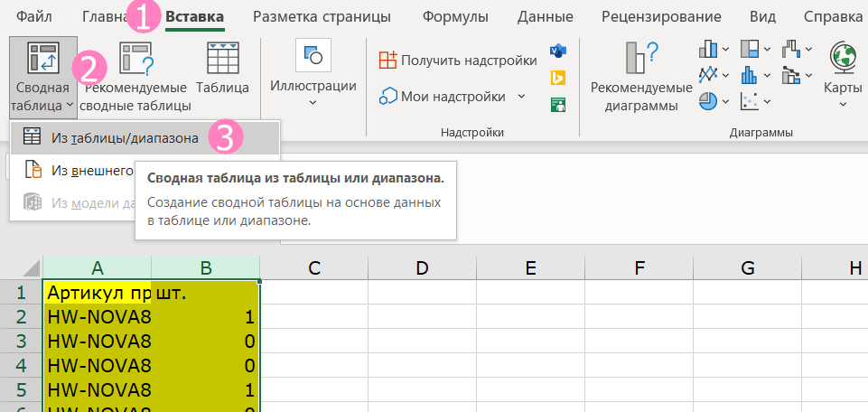Insert a scatter chart
868x412 pixels.
[x=749, y=100]
